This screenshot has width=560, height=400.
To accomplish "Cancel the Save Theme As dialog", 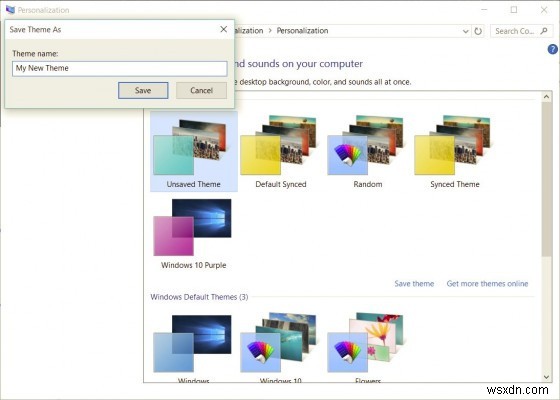I will 201,90.
